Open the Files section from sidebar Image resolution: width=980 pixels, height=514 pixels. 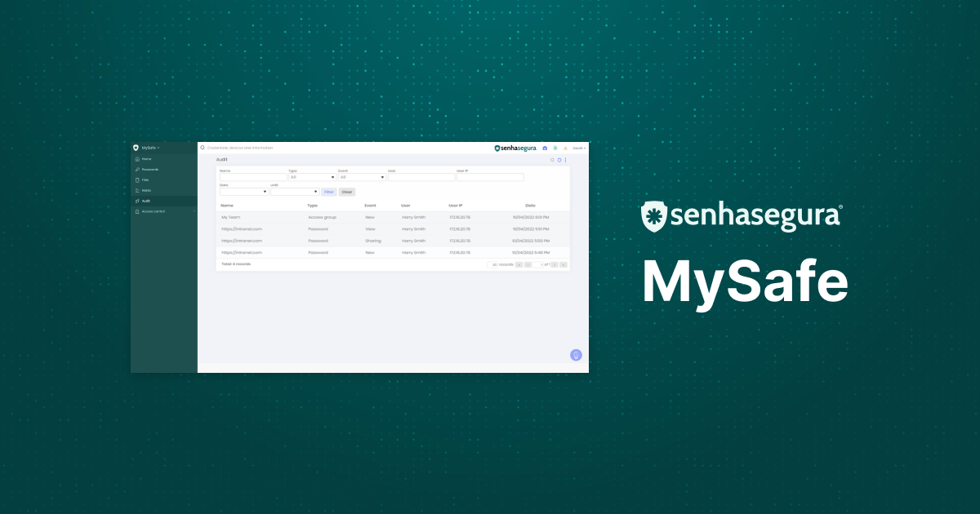(x=136, y=179)
